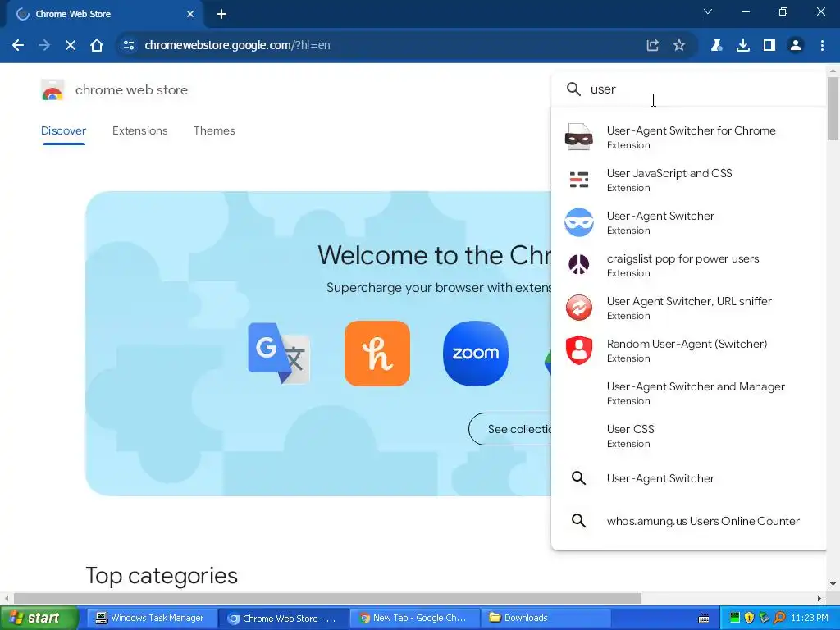Open Chrome Labs flask icon
Image resolution: width=840 pixels, height=630 pixels.
point(716,46)
